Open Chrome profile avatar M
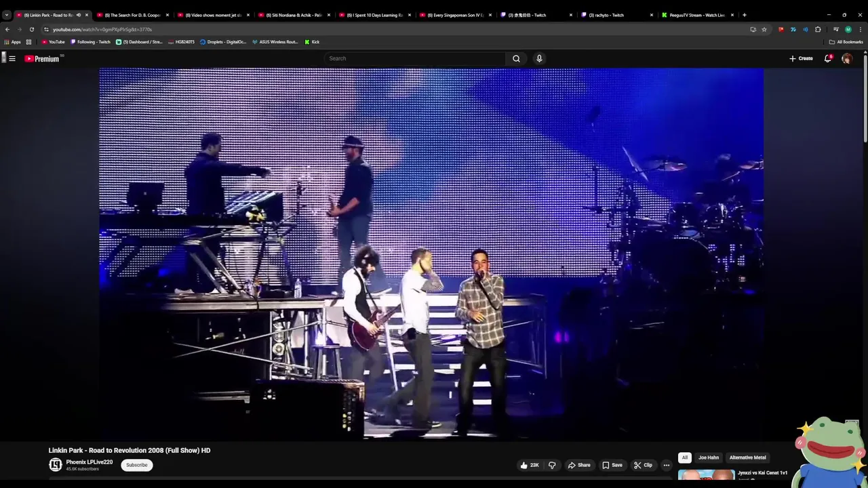This screenshot has width=868, height=488. tap(848, 29)
